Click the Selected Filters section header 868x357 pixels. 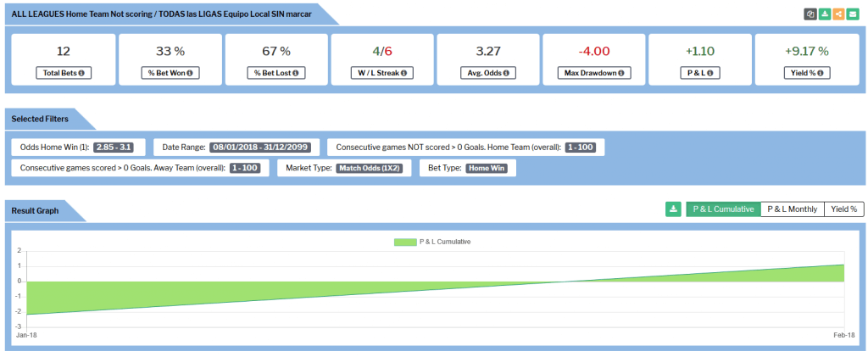pyautogui.click(x=40, y=119)
